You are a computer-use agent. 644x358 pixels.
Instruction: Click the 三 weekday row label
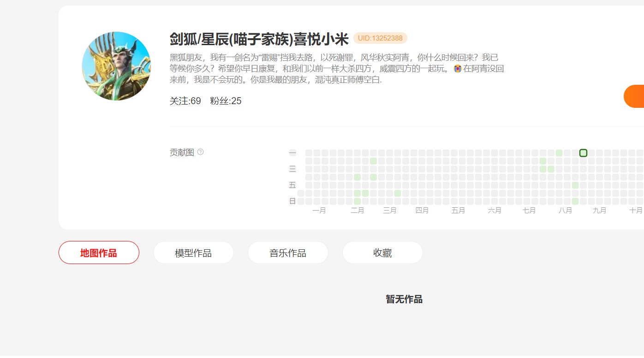tap(292, 169)
